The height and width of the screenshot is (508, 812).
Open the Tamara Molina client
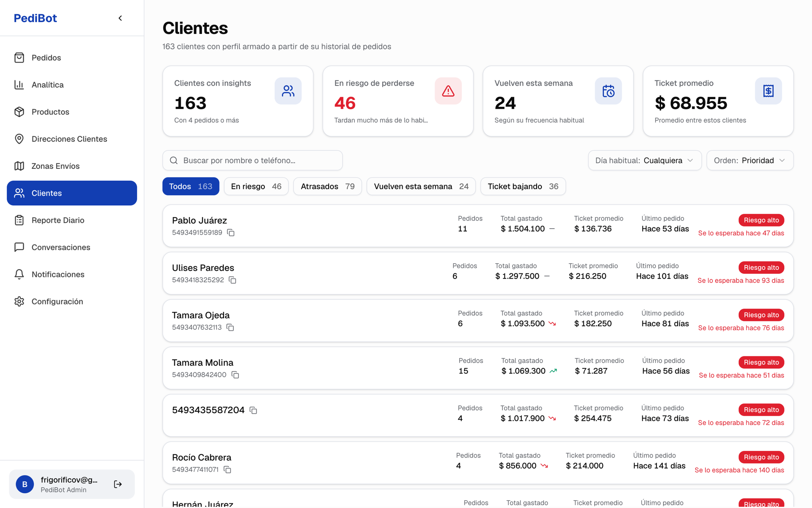(x=478, y=368)
